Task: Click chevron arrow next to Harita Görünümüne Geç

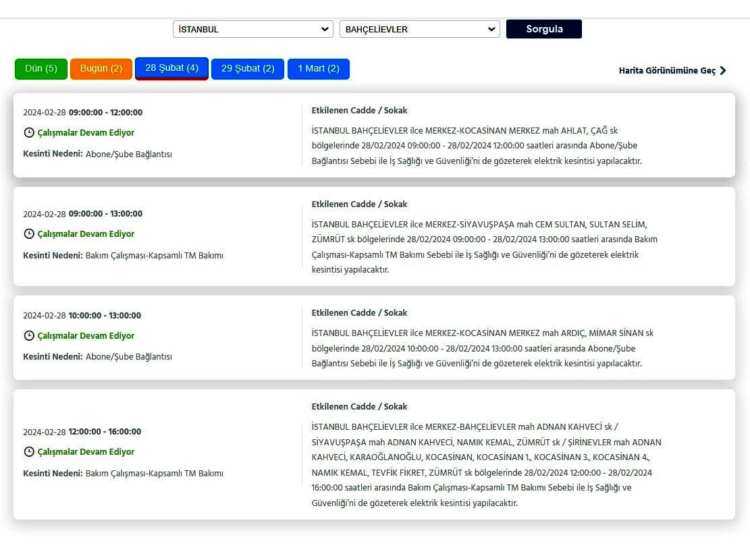Action: (x=723, y=70)
